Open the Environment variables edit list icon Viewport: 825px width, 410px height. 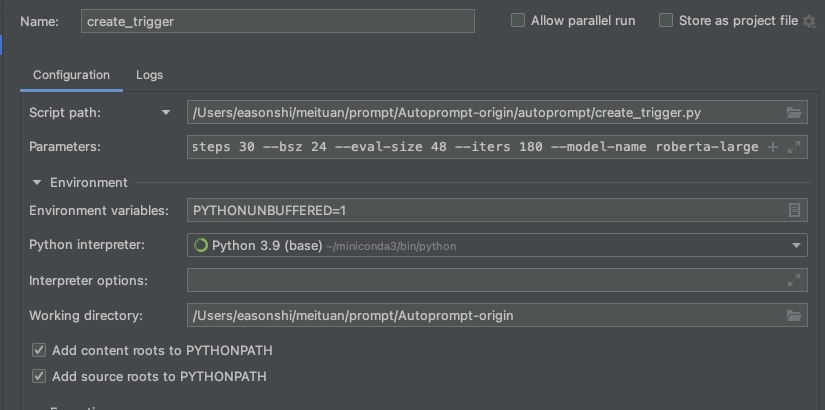pyautogui.click(x=794, y=210)
